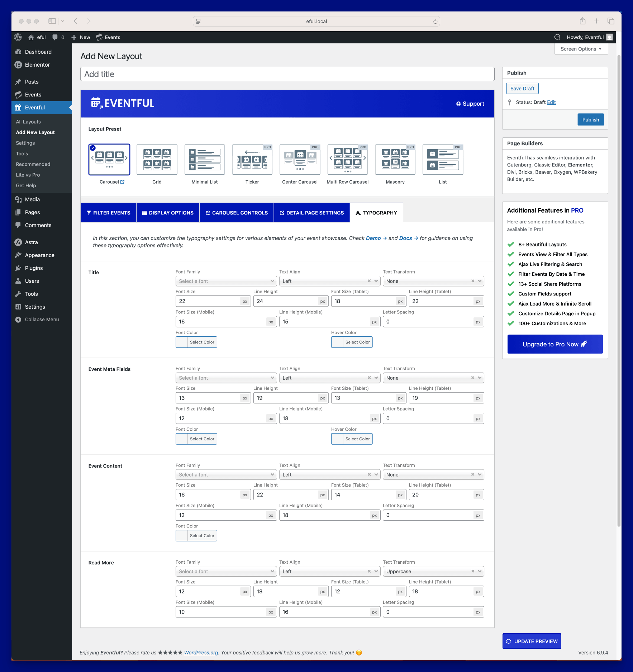Expand the Screen Options panel

tap(581, 49)
